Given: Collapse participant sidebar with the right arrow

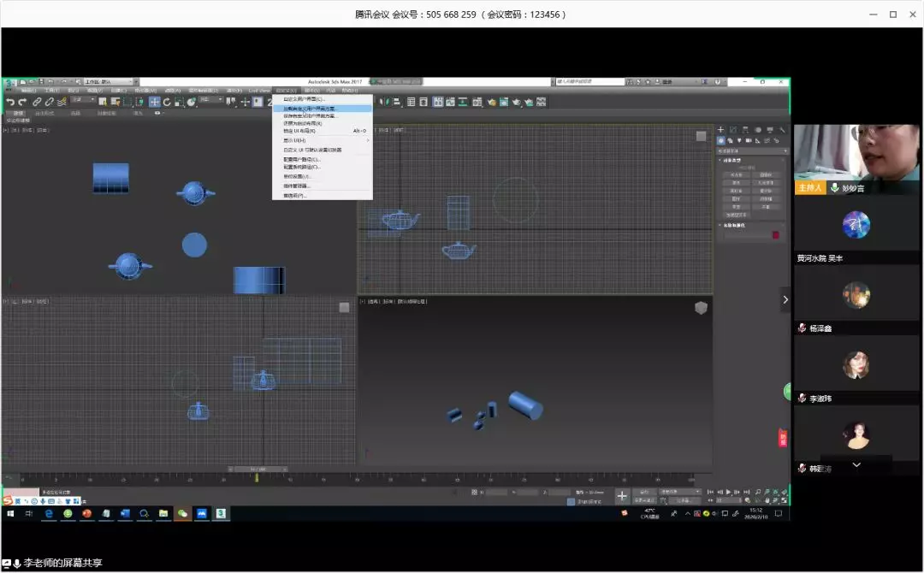Looking at the screenshot, I should point(785,299).
